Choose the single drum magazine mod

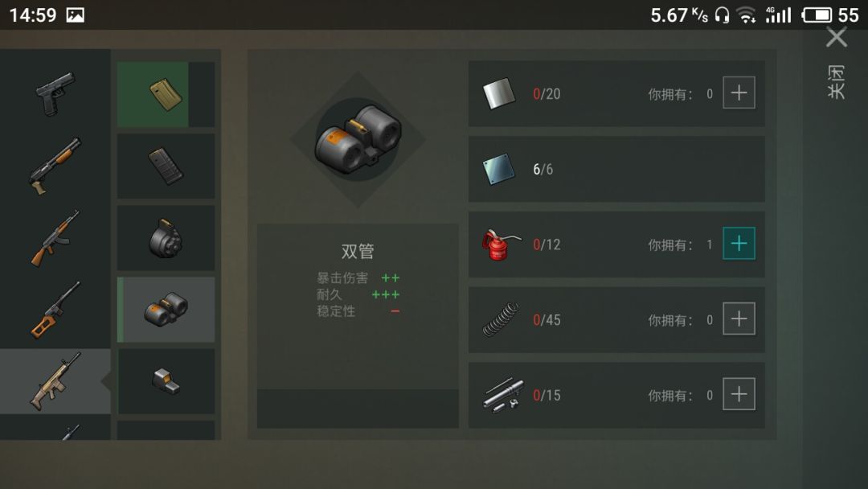tap(166, 238)
